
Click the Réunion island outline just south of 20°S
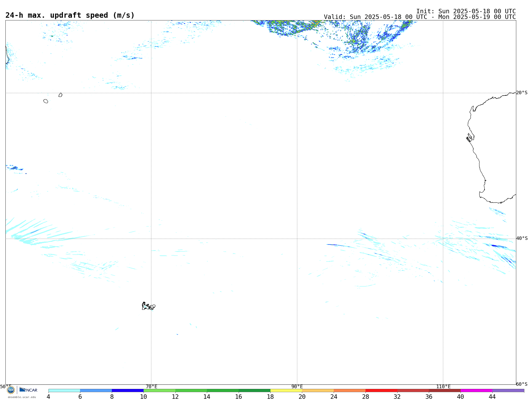(x=46, y=101)
